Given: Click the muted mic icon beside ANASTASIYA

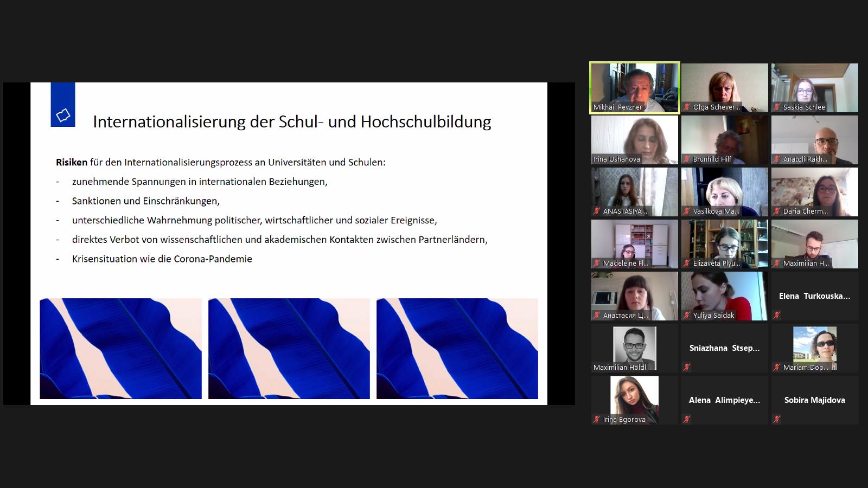Looking at the screenshot, I should pyautogui.click(x=597, y=211).
